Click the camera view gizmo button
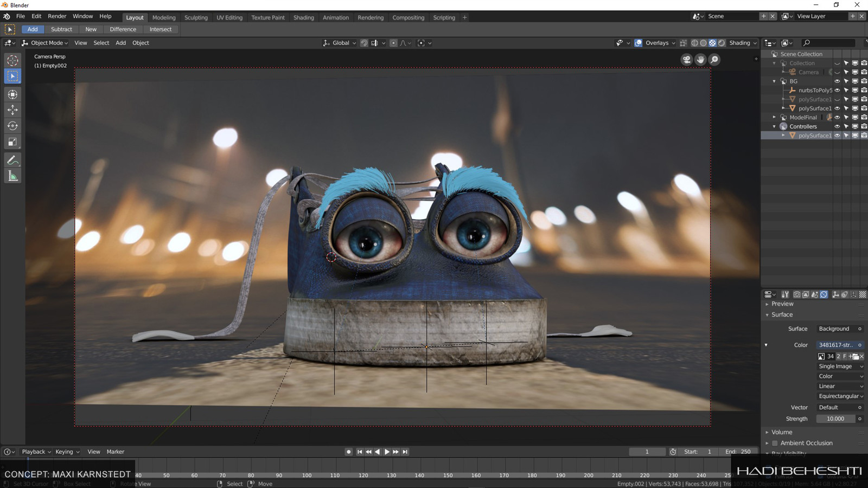The height and width of the screenshot is (488, 868). coord(687,60)
